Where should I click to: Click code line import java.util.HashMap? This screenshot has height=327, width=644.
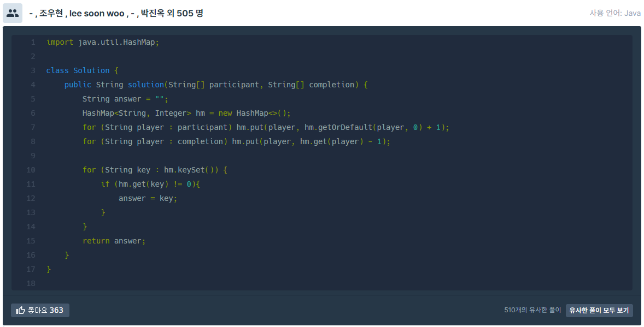[x=103, y=42]
